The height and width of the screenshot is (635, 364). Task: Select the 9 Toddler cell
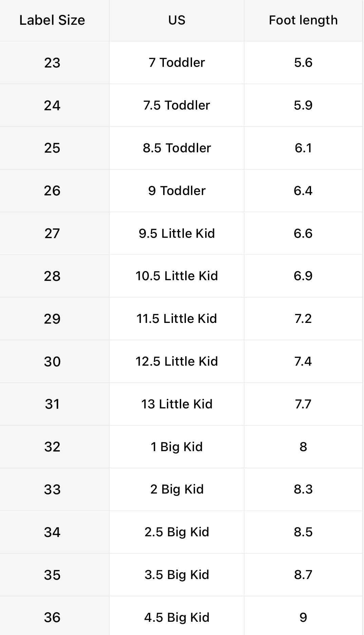(x=177, y=191)
